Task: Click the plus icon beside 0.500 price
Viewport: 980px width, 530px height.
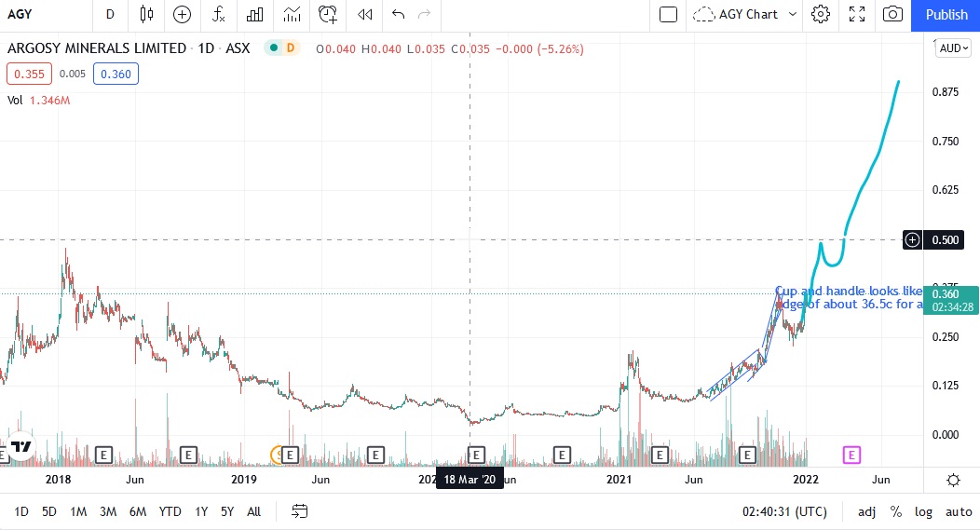Action: pos(913,240)
